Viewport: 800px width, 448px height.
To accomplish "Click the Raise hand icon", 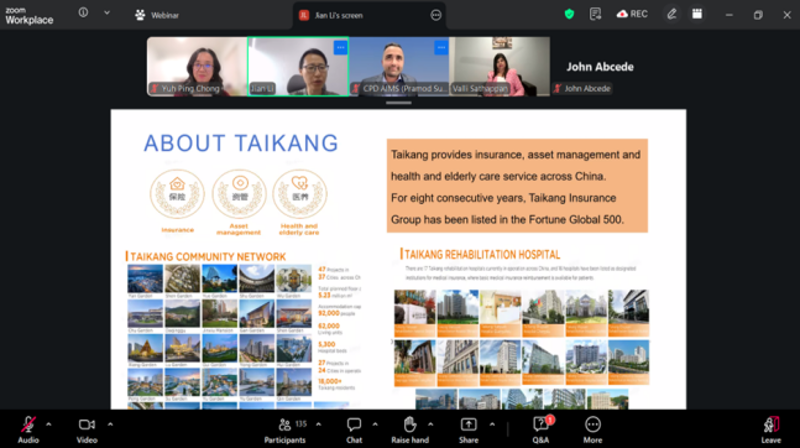I will tap(409, 425).
